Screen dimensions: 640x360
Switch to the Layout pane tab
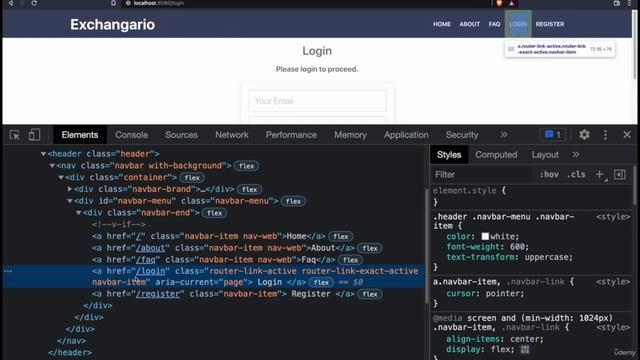[545, 155]
